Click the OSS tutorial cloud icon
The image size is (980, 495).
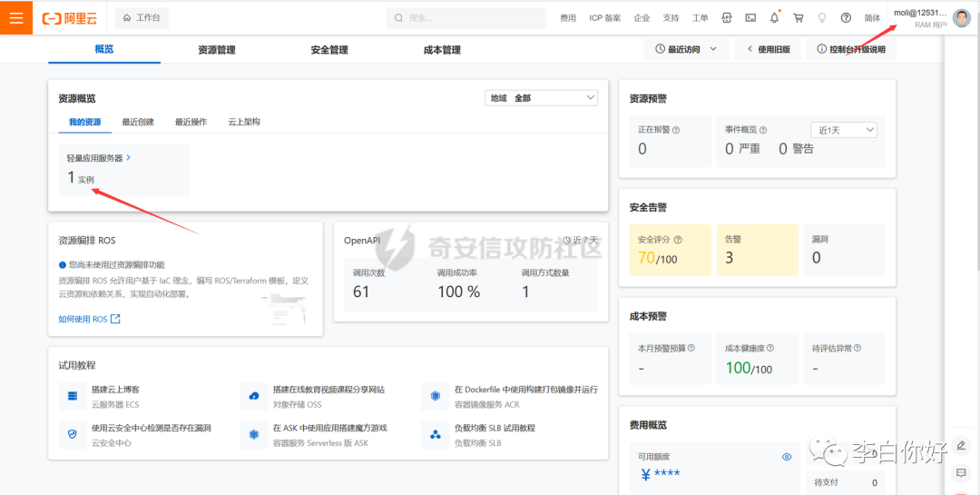254,396
